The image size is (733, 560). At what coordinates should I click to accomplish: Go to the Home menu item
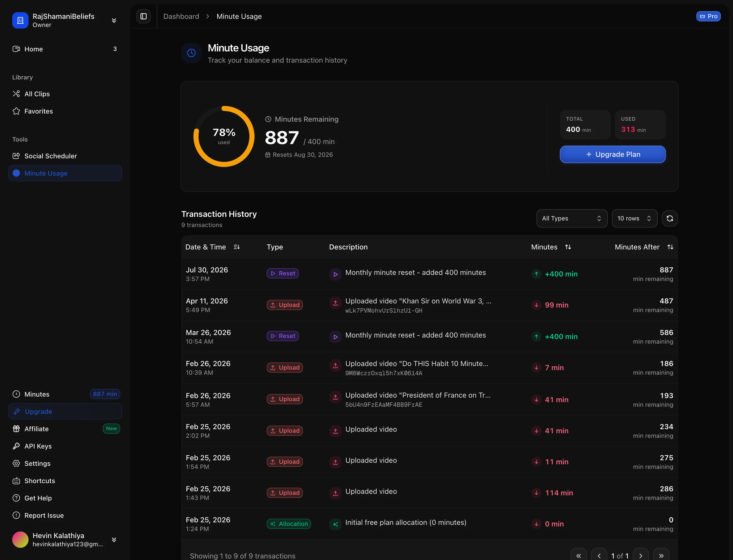[x=65, y=49]
